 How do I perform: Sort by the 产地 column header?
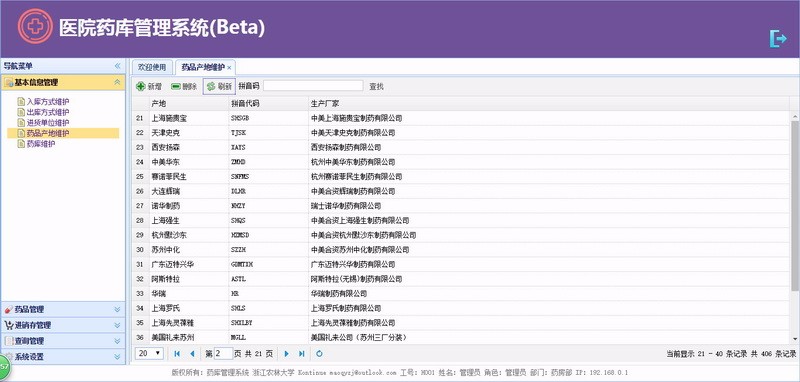[188, 103]
